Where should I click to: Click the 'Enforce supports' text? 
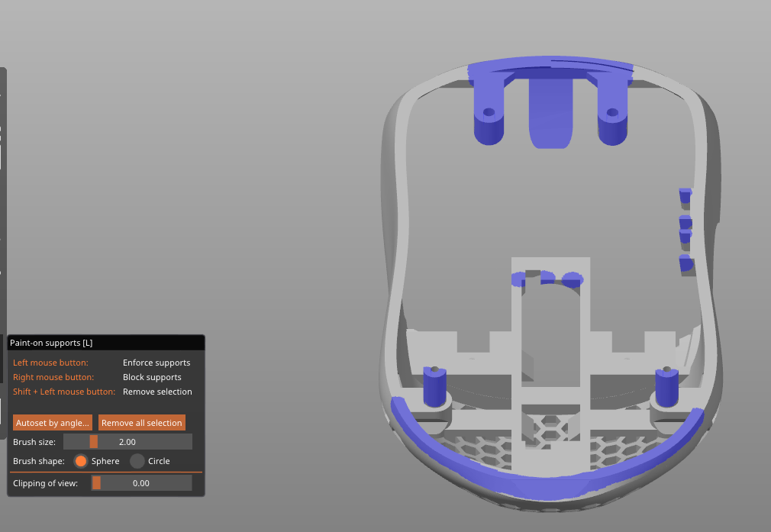coord(156,363)
